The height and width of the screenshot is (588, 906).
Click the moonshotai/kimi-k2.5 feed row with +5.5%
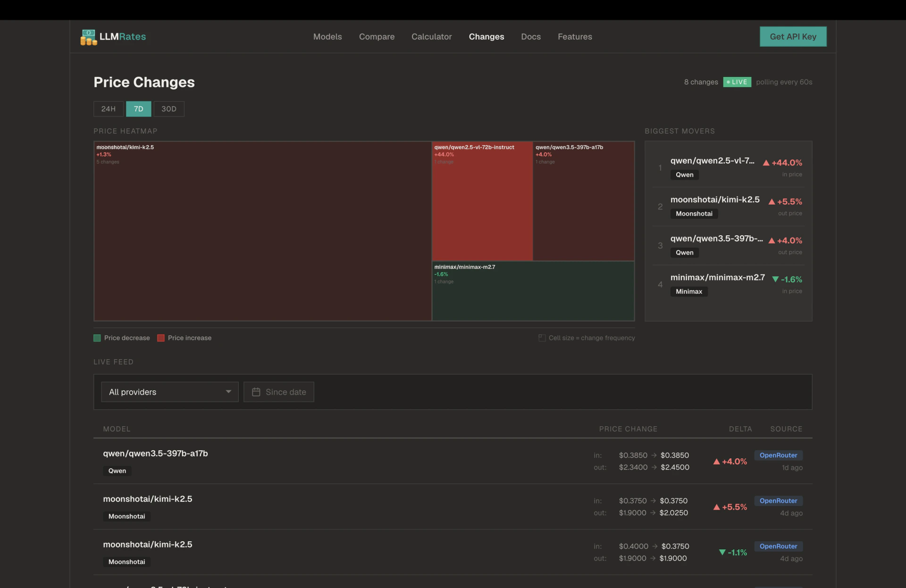click(453, 507)
